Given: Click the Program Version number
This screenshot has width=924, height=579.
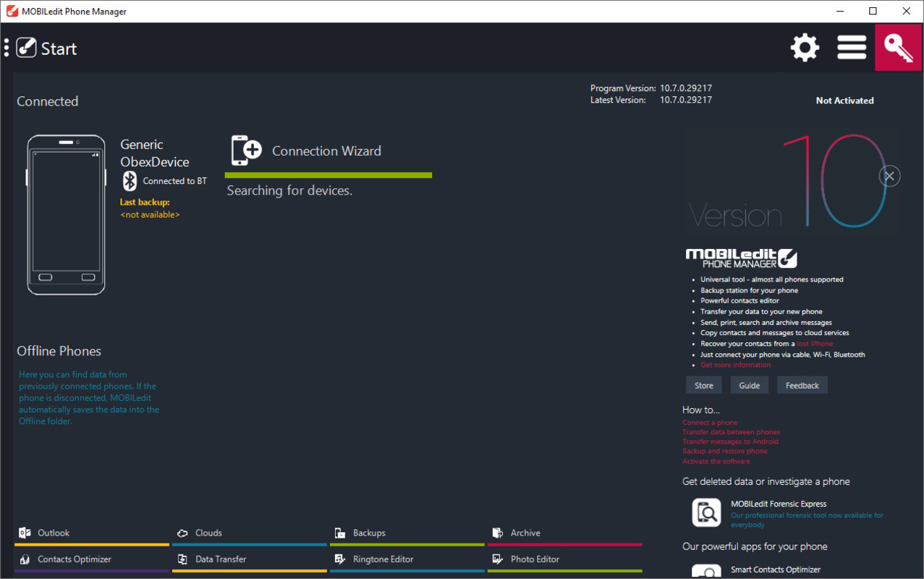Looking at the screenshot, I should [685, 88].
